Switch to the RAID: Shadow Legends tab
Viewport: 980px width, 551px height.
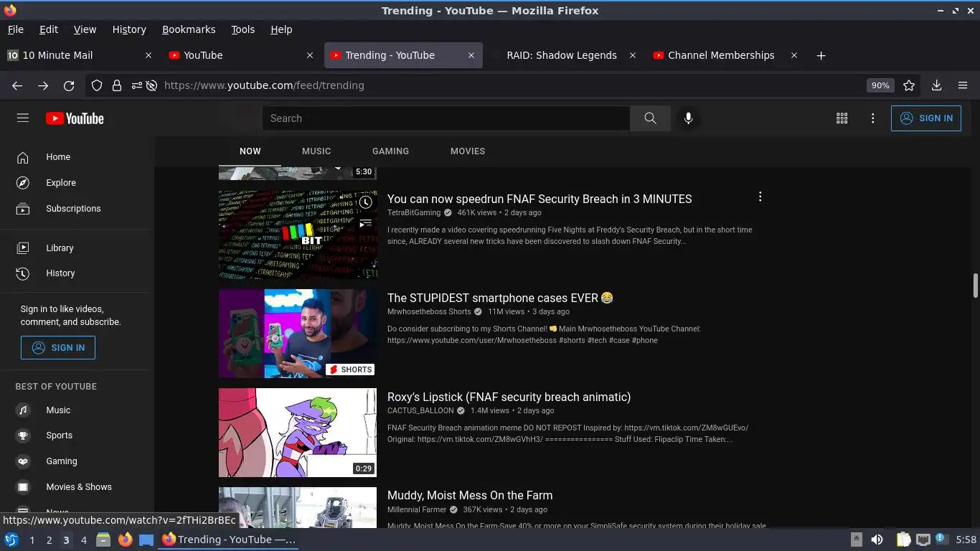563,55
